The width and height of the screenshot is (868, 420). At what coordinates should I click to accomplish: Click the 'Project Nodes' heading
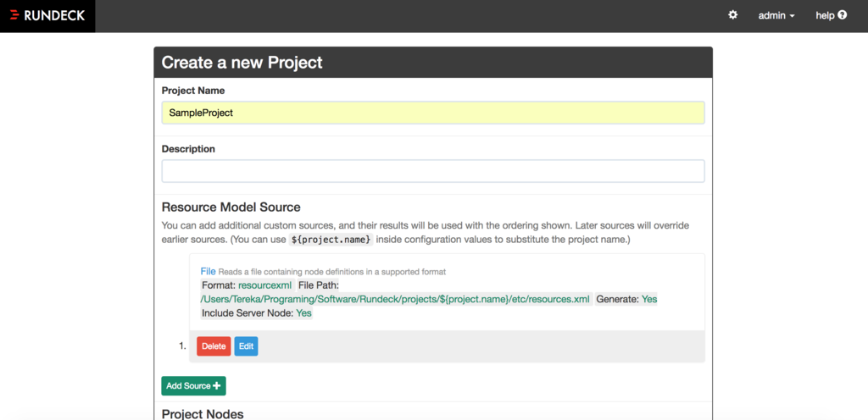click(x=203, y=414)
